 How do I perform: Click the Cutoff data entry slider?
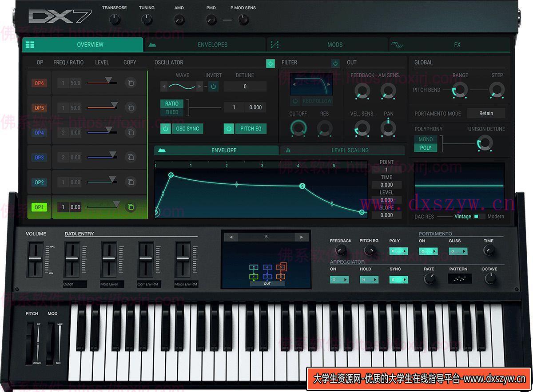point(72,259)
